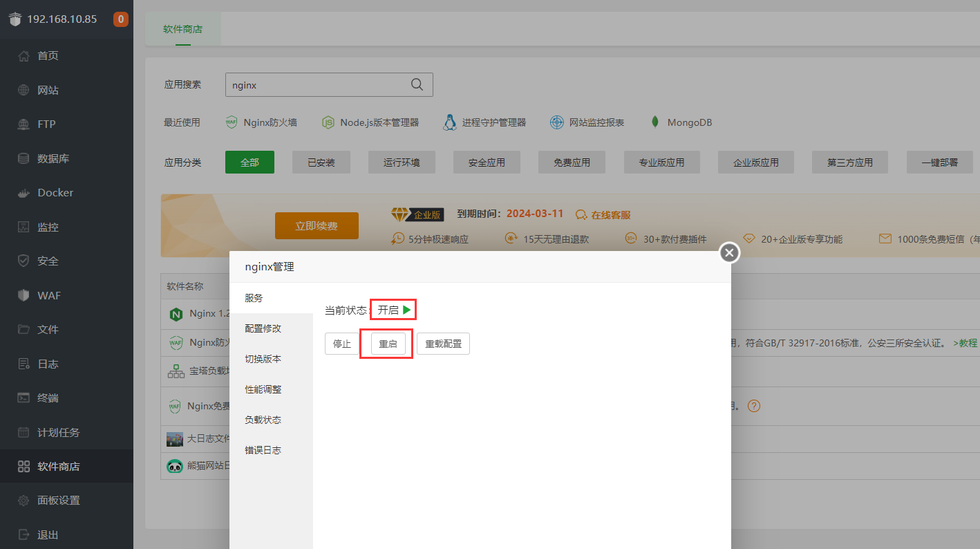Click the 熊猫网站 panda icon
Viewport: 980px width, 549px height.
click(175, 466)
